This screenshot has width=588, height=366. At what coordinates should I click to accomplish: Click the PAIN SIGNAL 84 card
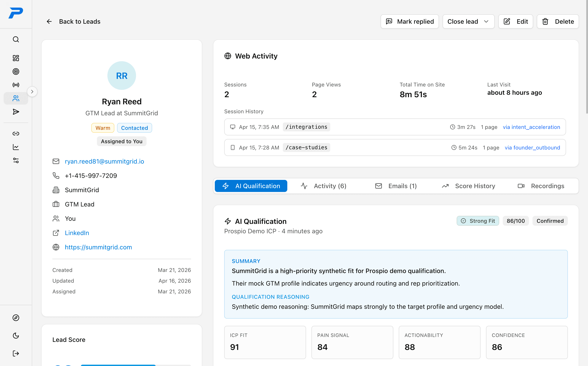[352, 342]
